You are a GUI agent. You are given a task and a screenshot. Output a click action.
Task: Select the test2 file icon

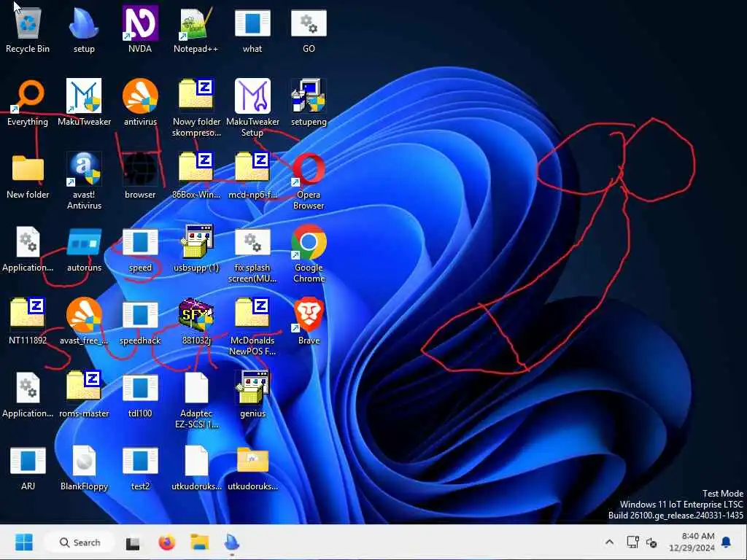140,467
